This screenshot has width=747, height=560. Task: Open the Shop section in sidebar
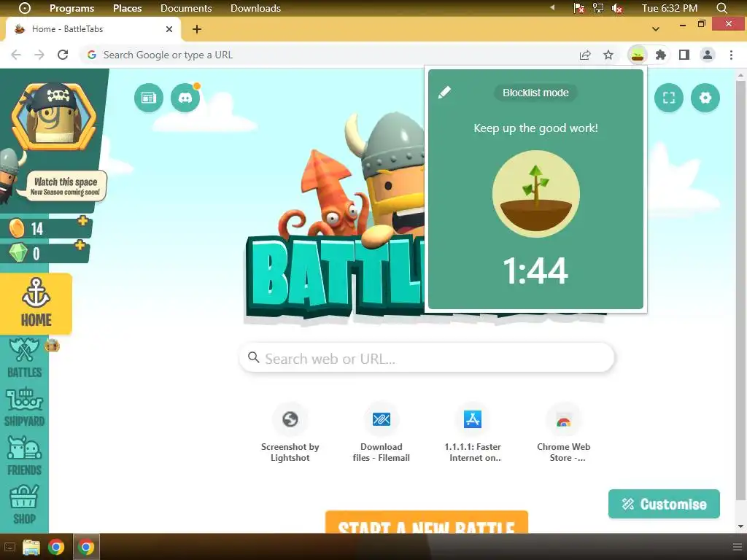click(24, 505)
